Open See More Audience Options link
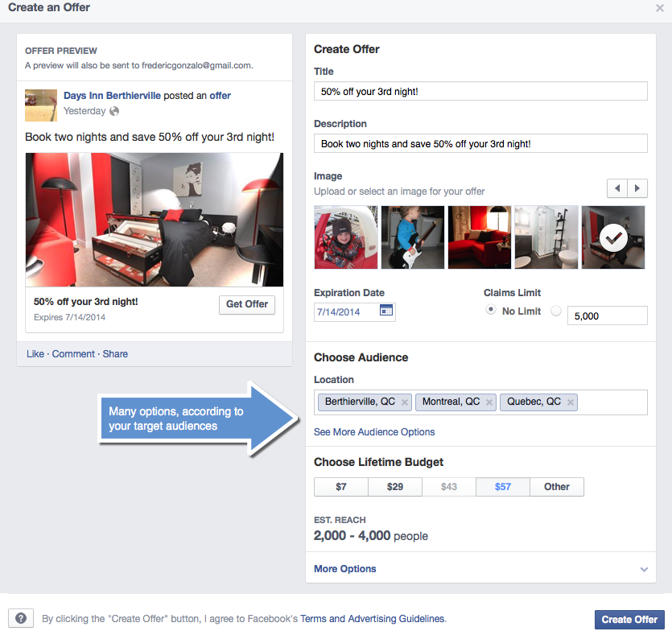The height and width of the screenshot is (635, 672). click(374, 432)
